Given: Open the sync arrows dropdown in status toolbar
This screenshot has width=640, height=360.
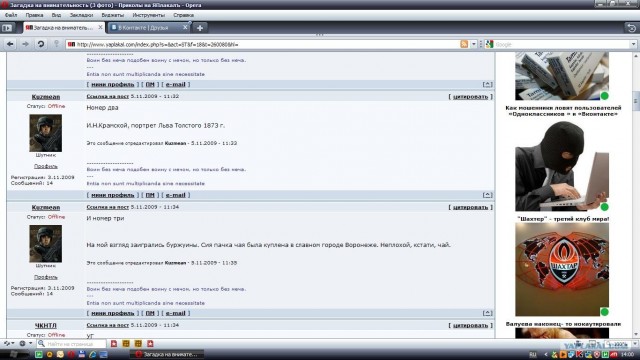Looking at the screenshot, I should [9, 344].
